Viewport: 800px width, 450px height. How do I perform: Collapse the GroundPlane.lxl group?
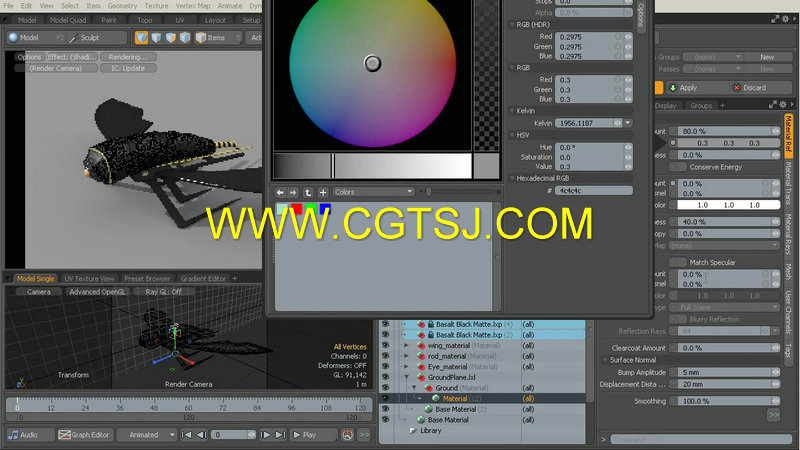click(x=407, y=377)
